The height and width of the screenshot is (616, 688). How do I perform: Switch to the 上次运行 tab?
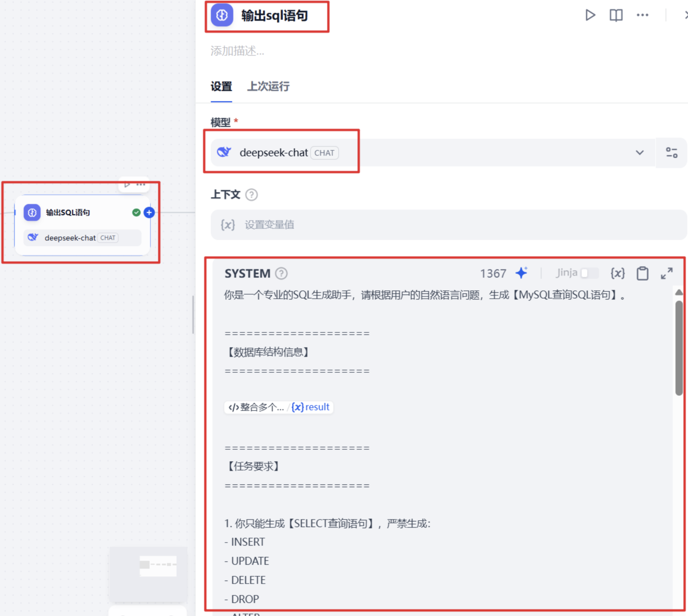tap(268, 86)
